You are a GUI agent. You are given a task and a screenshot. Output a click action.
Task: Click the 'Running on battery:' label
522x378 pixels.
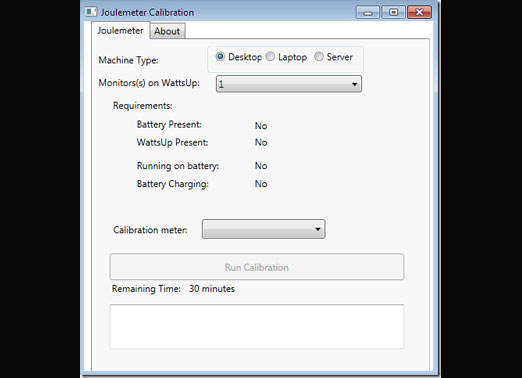[x=178, y=166]
